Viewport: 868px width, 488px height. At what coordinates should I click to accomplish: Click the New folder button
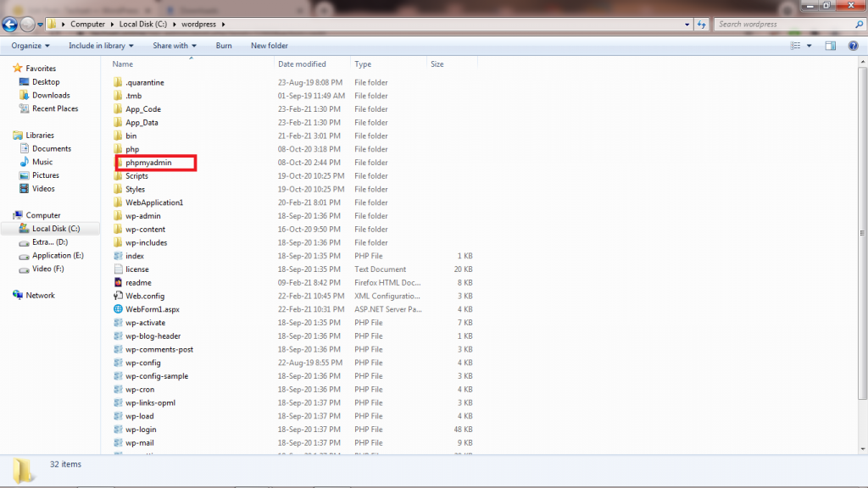click(270, 46)
